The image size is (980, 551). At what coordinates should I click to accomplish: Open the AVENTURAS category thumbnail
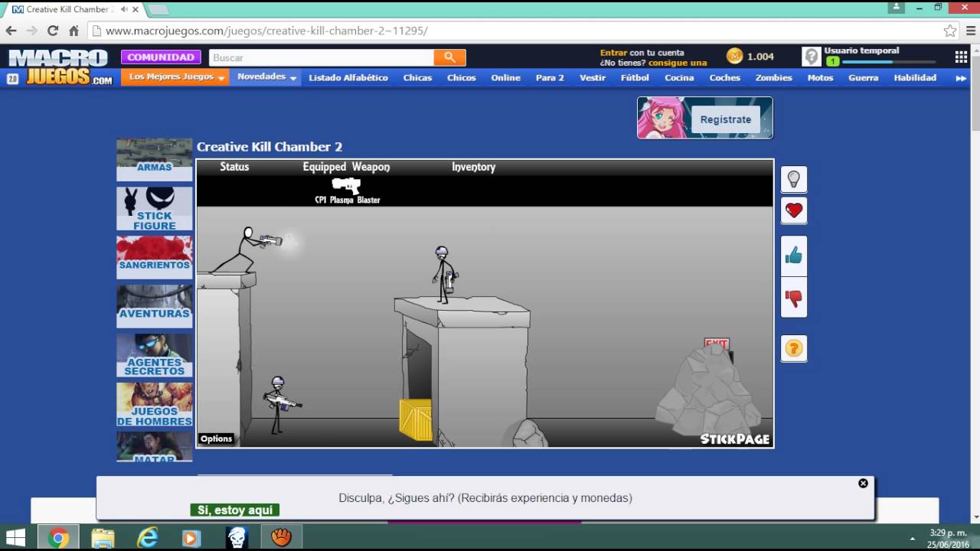(154, 306)
